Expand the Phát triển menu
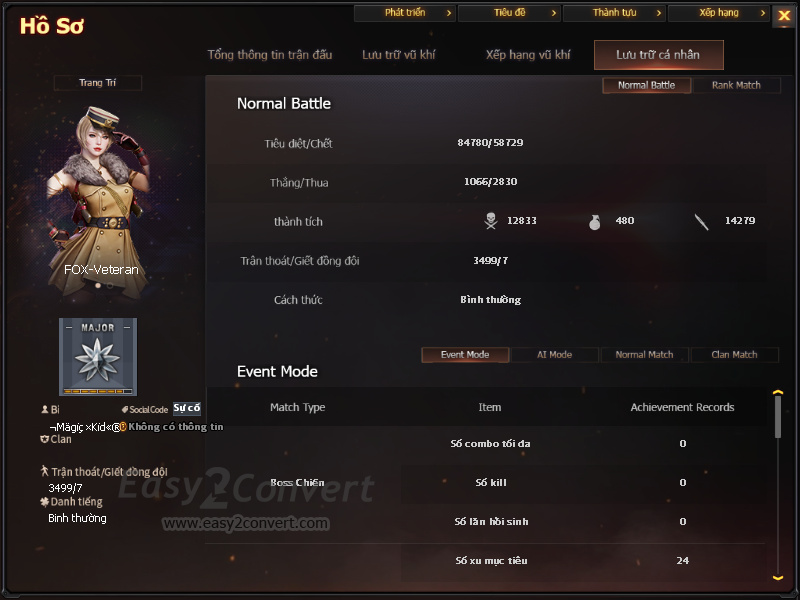This screenshot has height=600, width=800. point(405,13)
